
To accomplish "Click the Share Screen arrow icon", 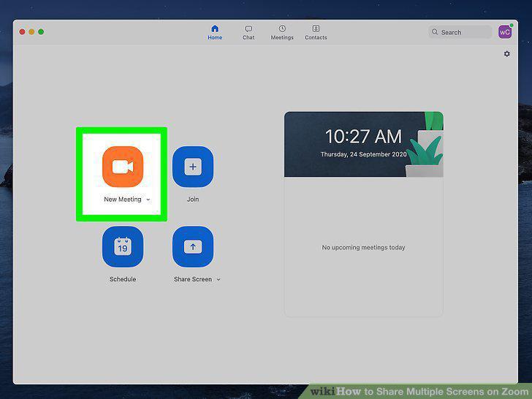I will pyautogui.click(x=193, y=247).
